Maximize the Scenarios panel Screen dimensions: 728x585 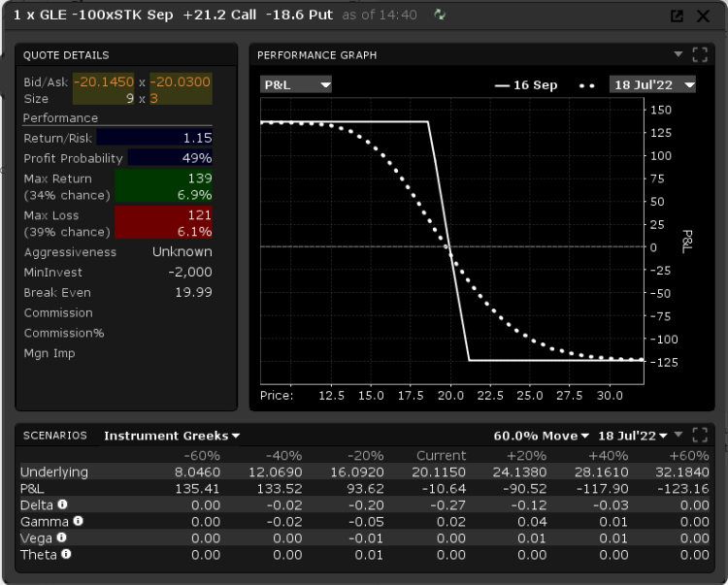pyautogui.click(x=700, y=435)
